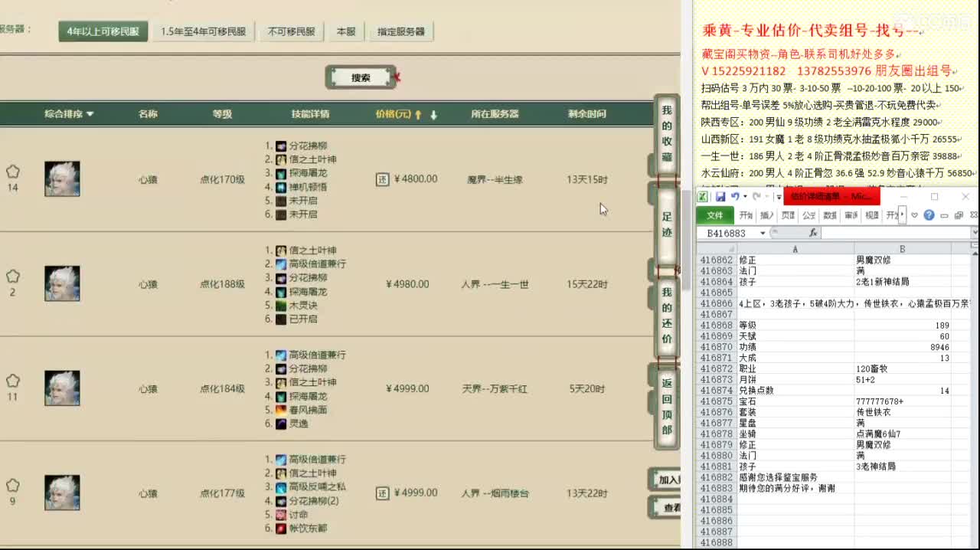Image resolution: width=980 pixels, height=550 pixels.
Task: Sort price descending with down arrow
Action: (x=433, y=115)
